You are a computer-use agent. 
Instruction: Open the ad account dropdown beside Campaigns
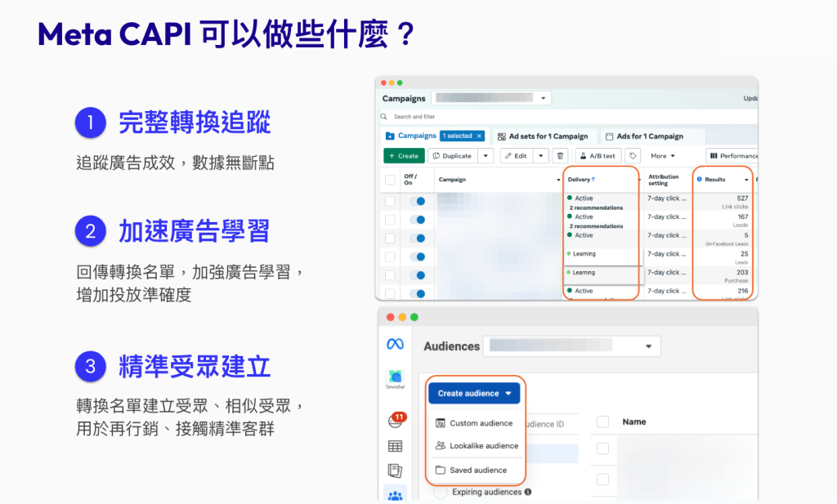[491, 97]
